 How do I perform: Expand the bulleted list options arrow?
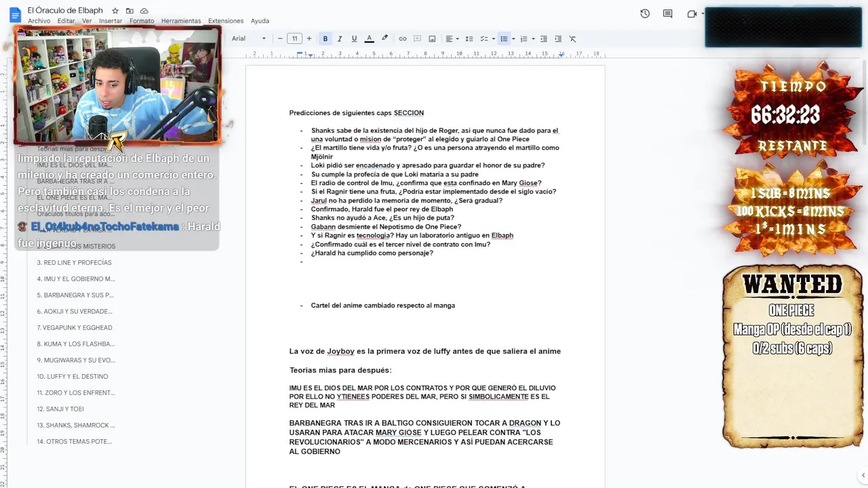513,39
